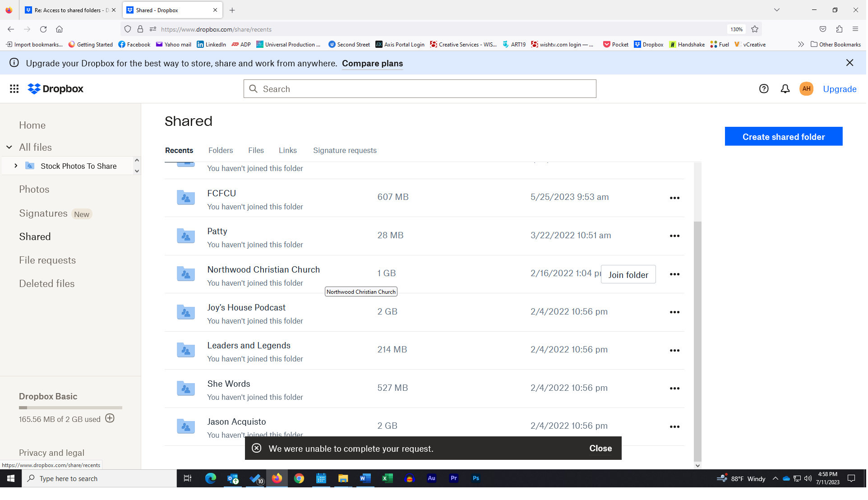This screenshot has height=500, width=868.
Task: Open the Leaders and Legends folder name
Action: (249, 346)
